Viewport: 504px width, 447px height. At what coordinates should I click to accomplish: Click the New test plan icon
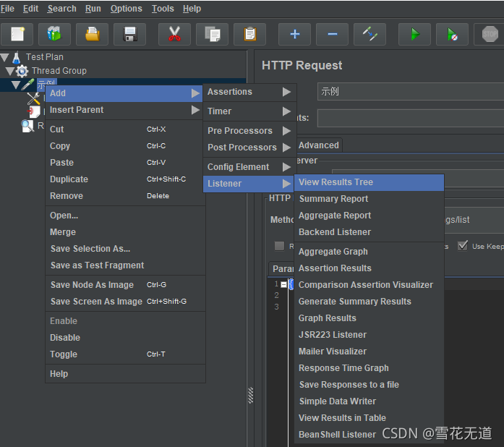[x=17, y=34]
